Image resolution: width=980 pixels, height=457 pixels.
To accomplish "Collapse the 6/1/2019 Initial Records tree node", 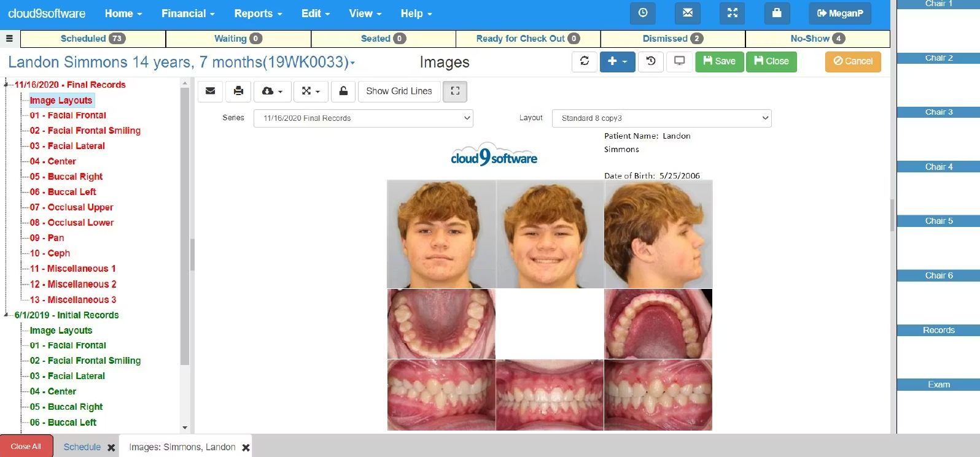I will tap(6, 315).
